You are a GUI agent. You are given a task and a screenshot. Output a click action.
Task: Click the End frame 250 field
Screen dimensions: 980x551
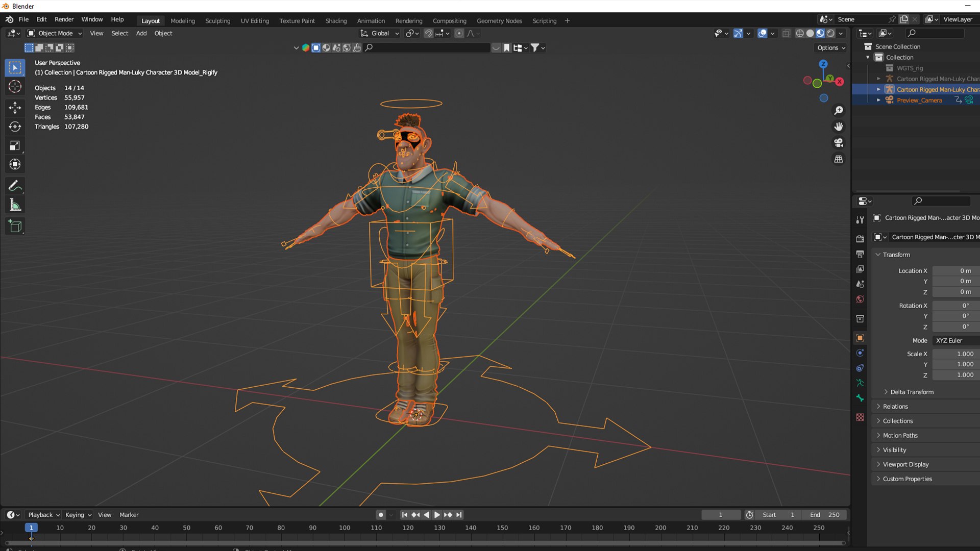pyautogui.click(x=825, y=515)
